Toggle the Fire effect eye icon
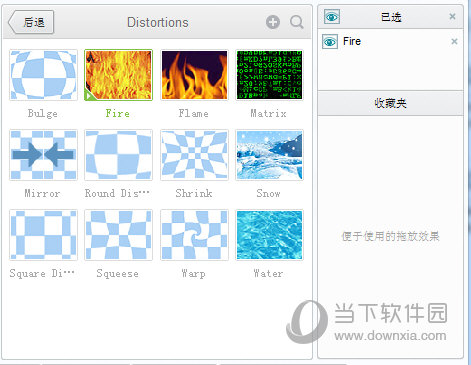The height and width of the screenshot is (365, 471). [330, 42]
